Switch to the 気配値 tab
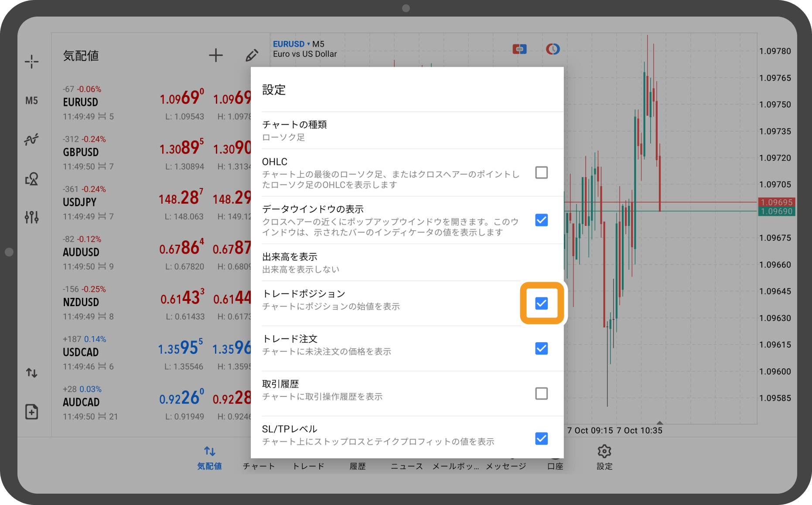The height and width of the screenshot is (505, 812). [x=210, y=457]
